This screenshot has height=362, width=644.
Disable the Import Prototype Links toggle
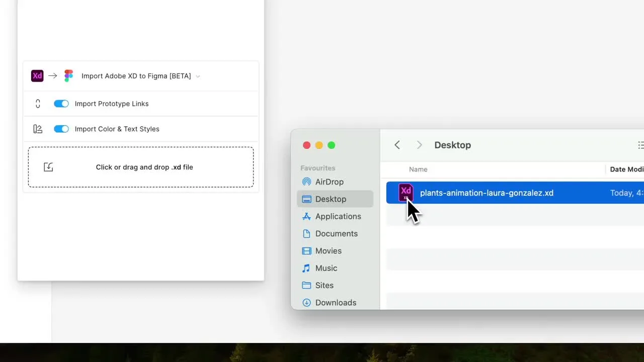point(61,104)
